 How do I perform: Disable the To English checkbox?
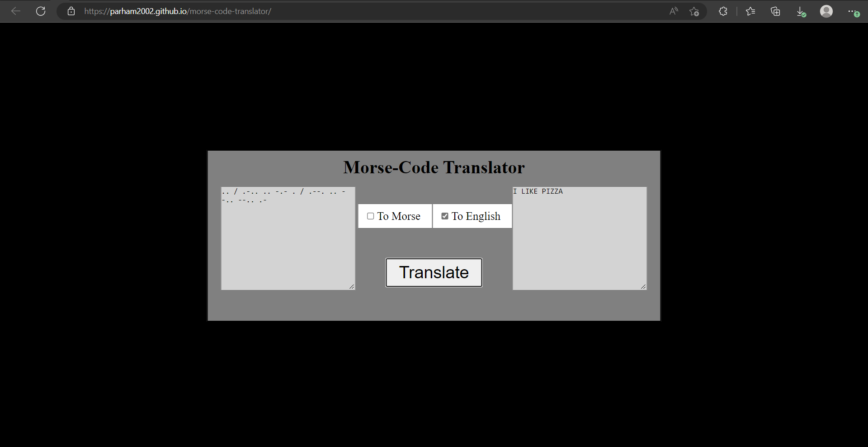(445, 216)
